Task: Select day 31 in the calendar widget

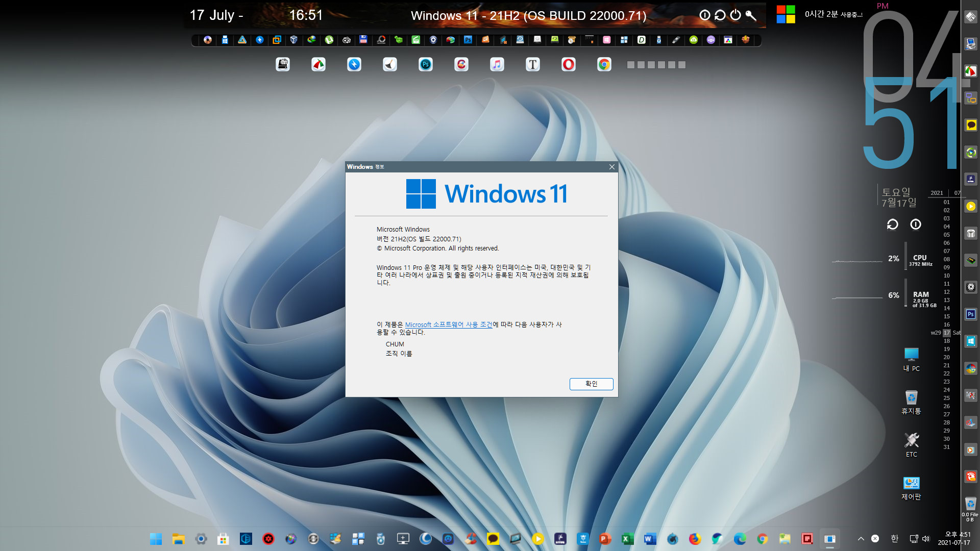Action: pos(947,447)
